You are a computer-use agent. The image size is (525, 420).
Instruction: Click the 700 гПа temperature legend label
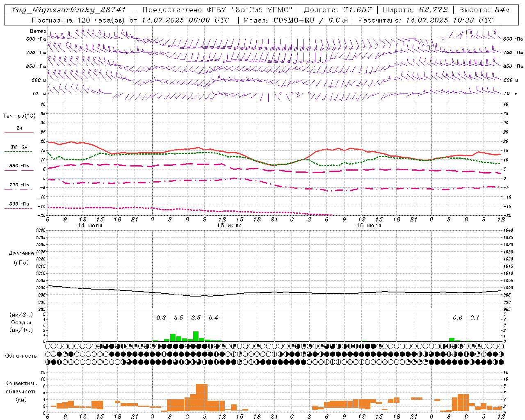tap(19, 185)
